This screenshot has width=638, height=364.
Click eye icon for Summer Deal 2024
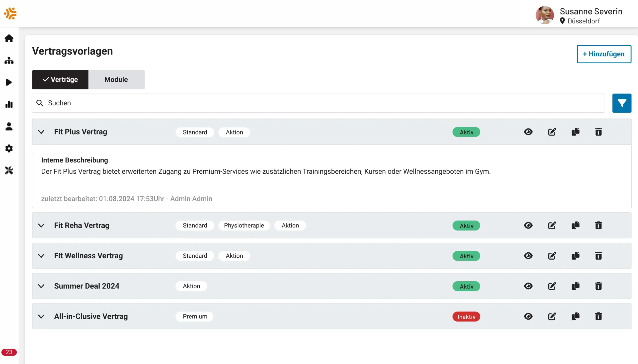(528, 286)
